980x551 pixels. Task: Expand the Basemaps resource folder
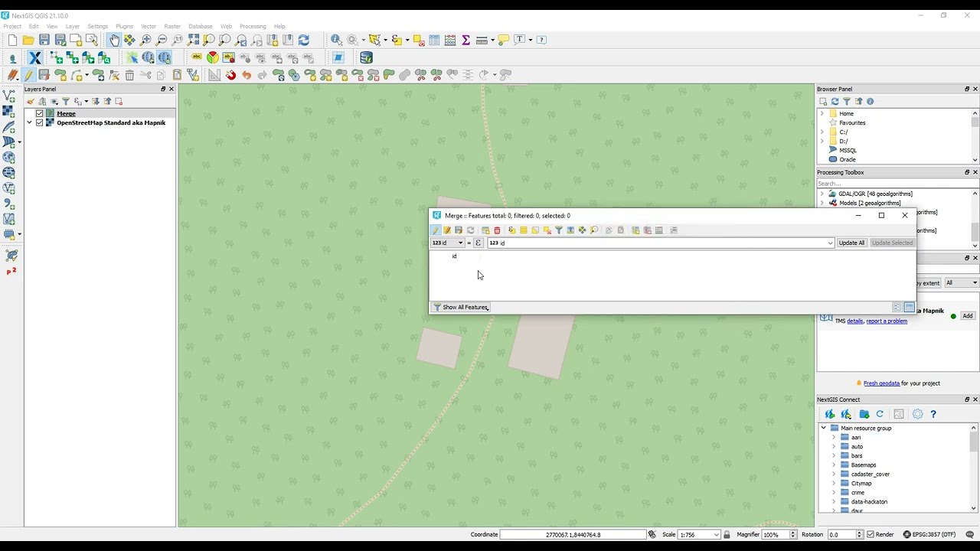point(834,465)
